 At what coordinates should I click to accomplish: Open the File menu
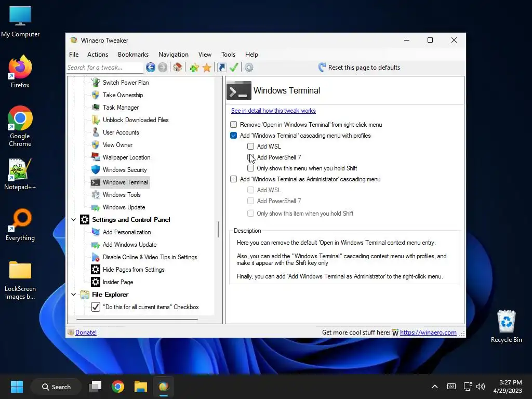click(x=74, y=54)
